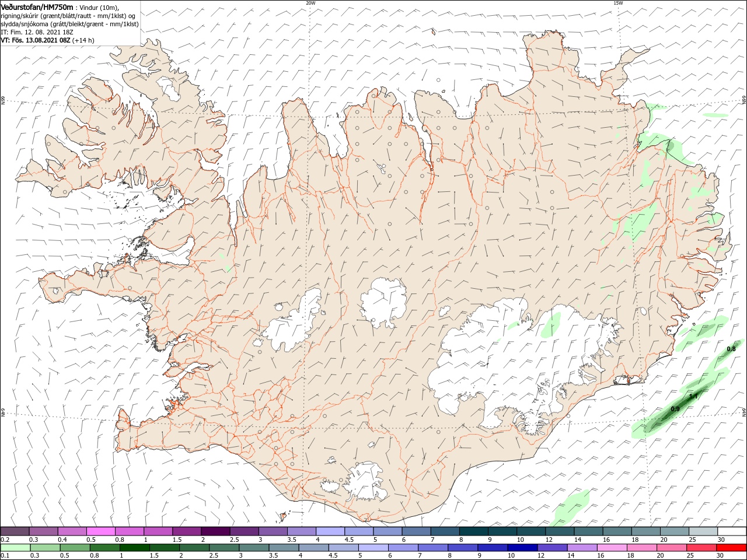The image size is (747, 560).
Task: Click the pale green 0.1–0.3 rain swatch
Action: pyautogui.click(x=15, y=548)
